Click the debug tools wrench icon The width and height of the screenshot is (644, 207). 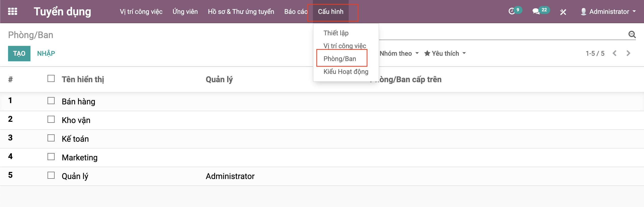(563, 12)
